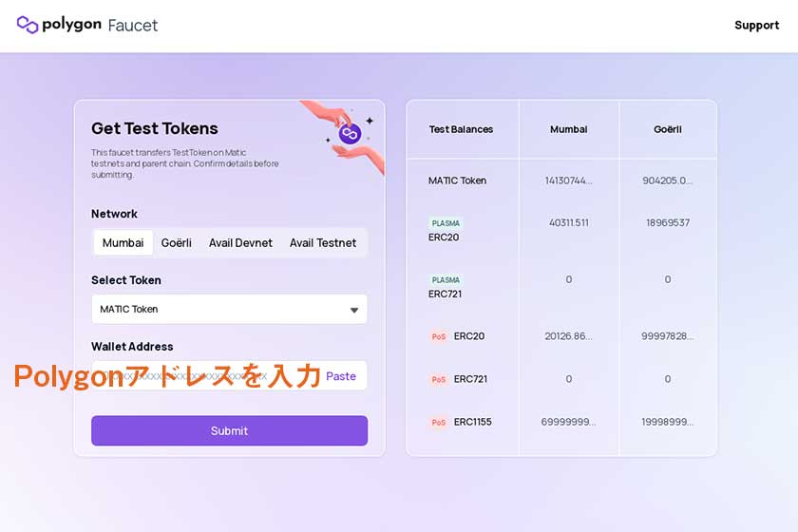Click the PoS badge beside ERC20

(439, 336)
